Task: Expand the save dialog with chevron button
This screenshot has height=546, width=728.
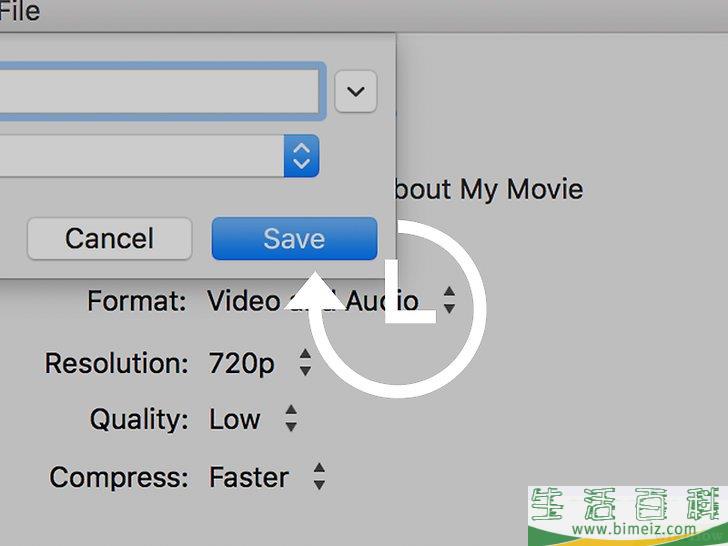Action: (x=356, y=91)
